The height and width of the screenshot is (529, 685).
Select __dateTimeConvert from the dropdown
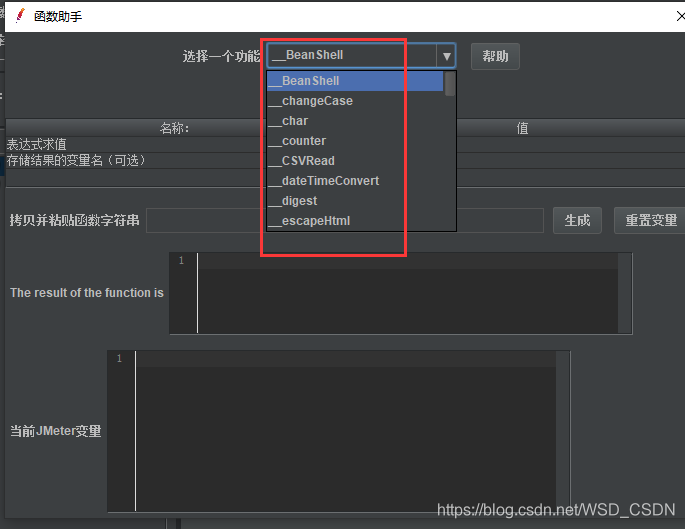click(355, 181)
